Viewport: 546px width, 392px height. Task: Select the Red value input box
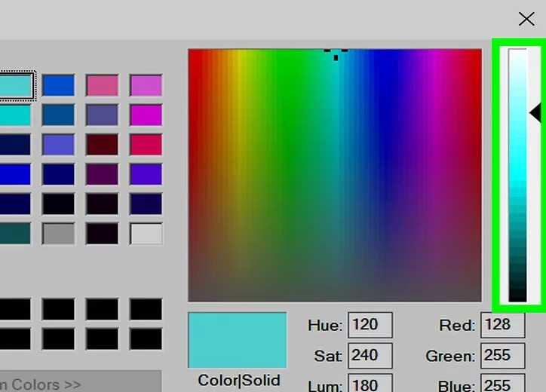502,326
